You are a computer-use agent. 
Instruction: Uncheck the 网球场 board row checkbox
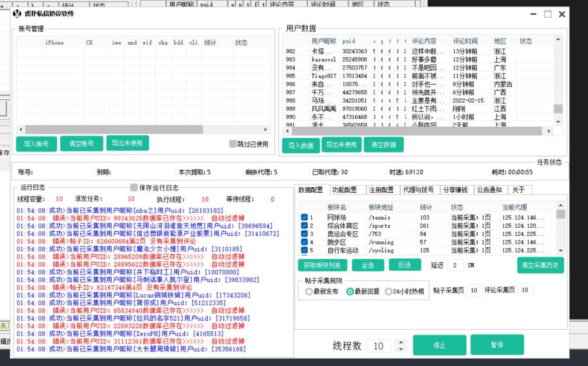(304, 217)
